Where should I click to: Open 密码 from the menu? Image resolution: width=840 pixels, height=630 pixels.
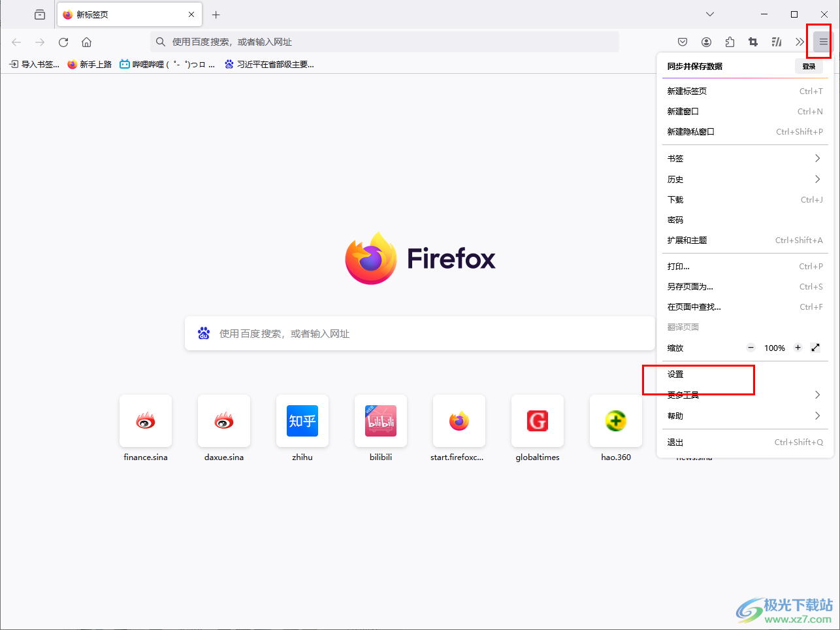(745, 220)
